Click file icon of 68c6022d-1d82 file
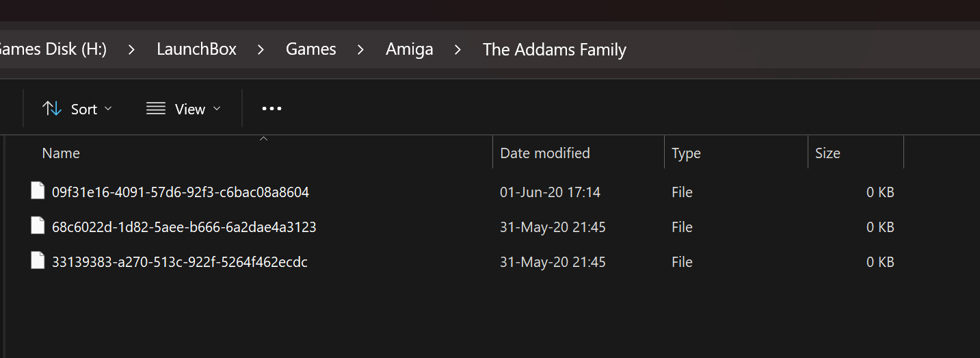Image resolution: width=980 pixels, height=358 pixels. [x=38, y=227]
